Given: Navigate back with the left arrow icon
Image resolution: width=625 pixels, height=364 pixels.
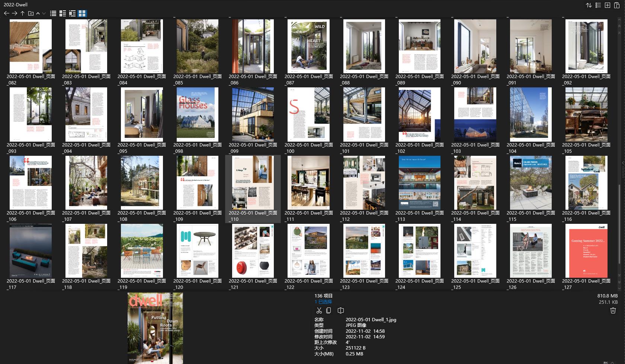Looking at the screenshot, I should click(6, 13).
